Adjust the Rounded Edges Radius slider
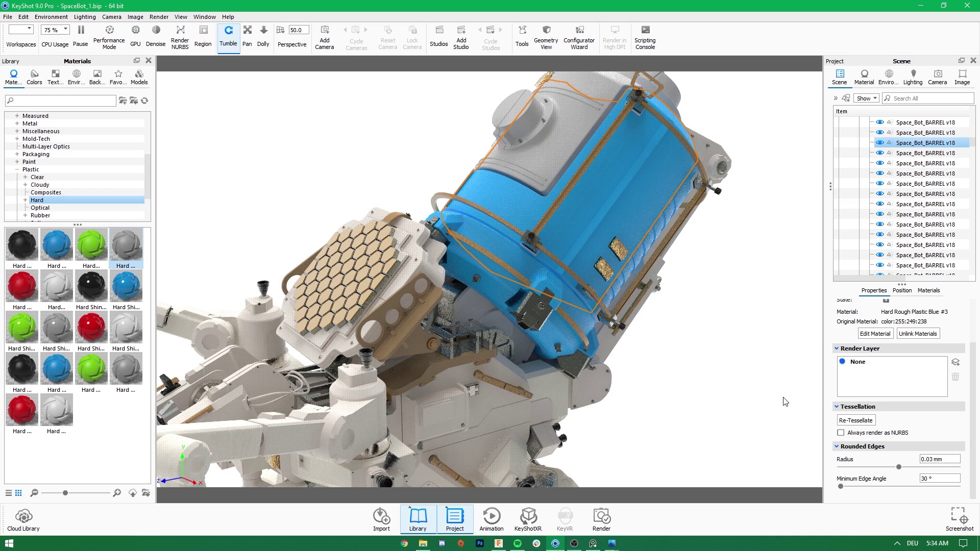 (x=898, y=467)
